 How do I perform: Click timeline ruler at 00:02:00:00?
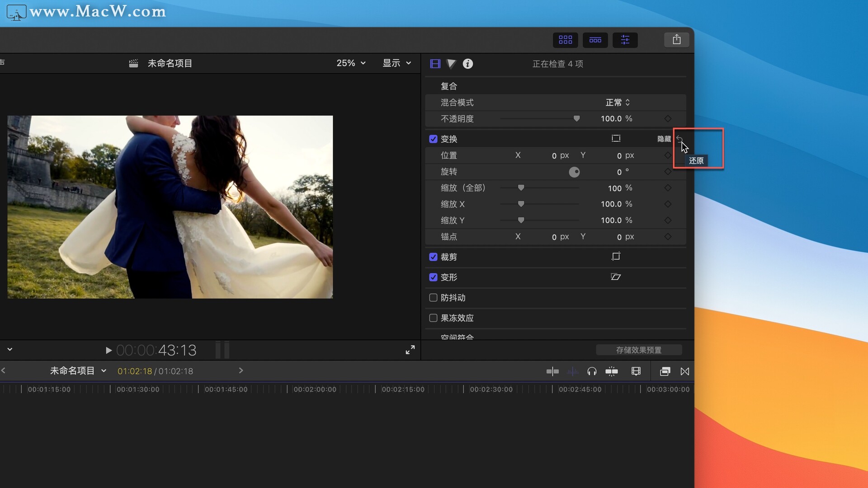point(315,389)
